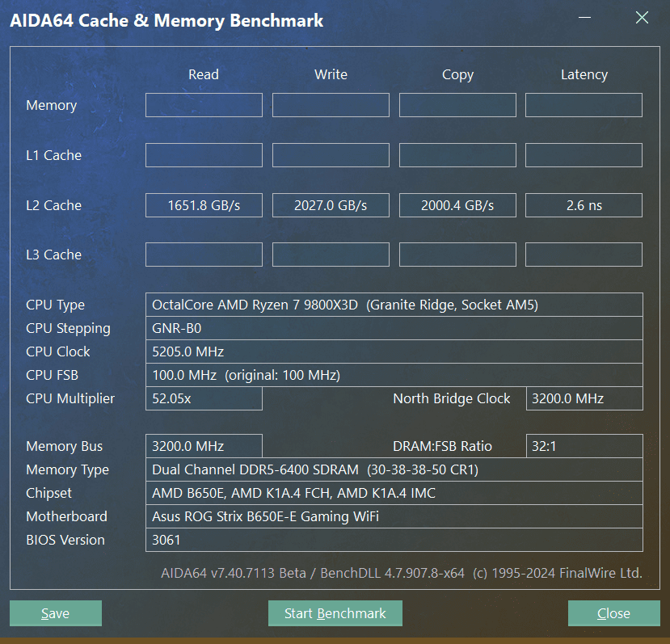Click the AIDA64 version copyright text
Viewport: 670px width, 644px height.
pos(402,573)
